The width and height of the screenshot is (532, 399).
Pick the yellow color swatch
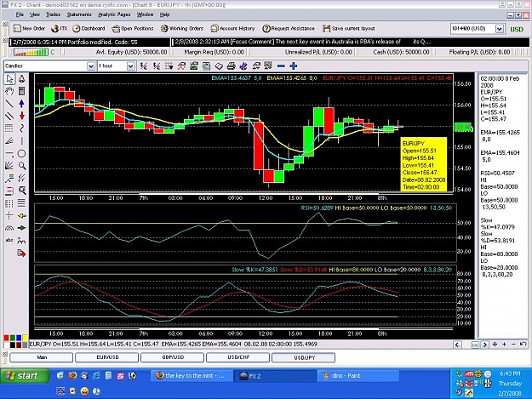click(x=25, y=338)
